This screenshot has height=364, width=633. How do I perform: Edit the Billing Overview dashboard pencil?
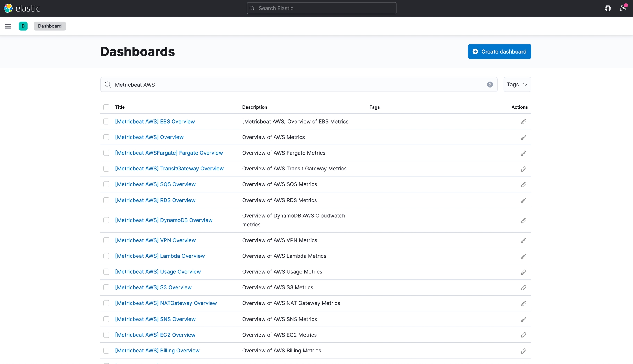pos(523,351)
